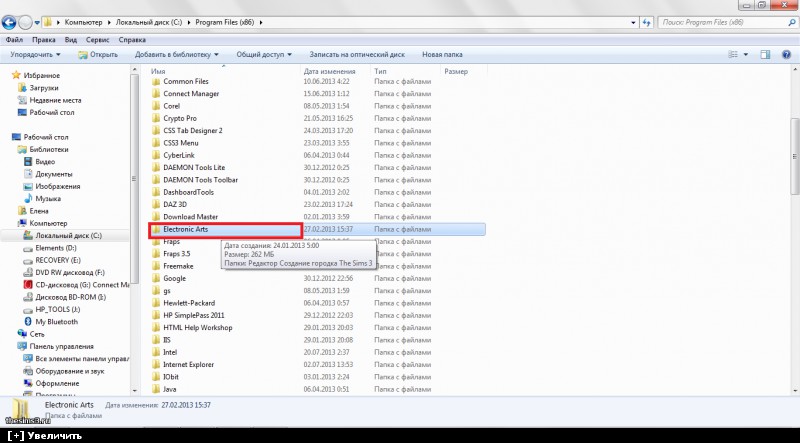The width and height of the screenshot is (800, 443).
Task: Click the Back navigation arrow button
Action: [x=9, y=22]
